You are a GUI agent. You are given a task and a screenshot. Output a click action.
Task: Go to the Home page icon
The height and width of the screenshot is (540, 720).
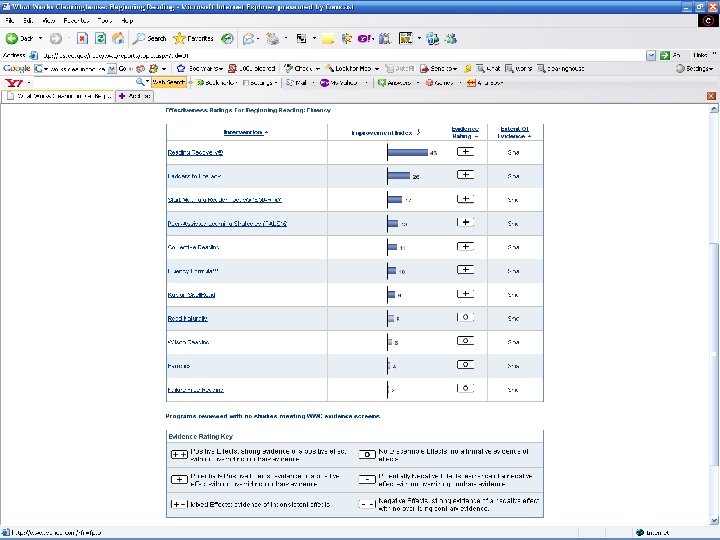(x=118, y=39)
